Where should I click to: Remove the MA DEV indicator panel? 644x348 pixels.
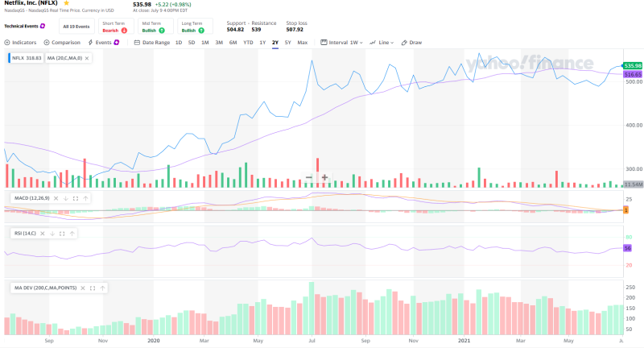83,288
